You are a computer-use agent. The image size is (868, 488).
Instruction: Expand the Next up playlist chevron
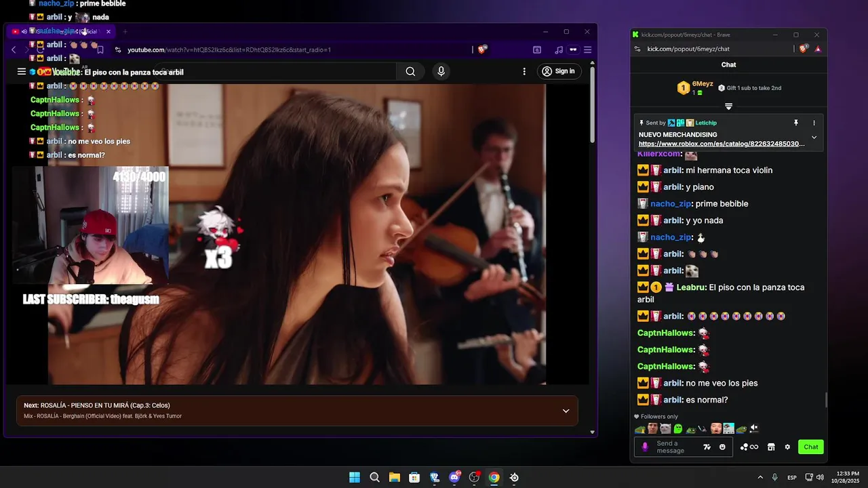(x=566, y=411)
